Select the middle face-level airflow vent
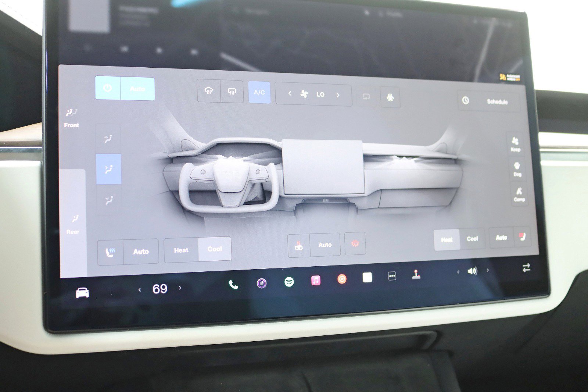This screenshot has height=392, width=588. click(x=108, y=169)
